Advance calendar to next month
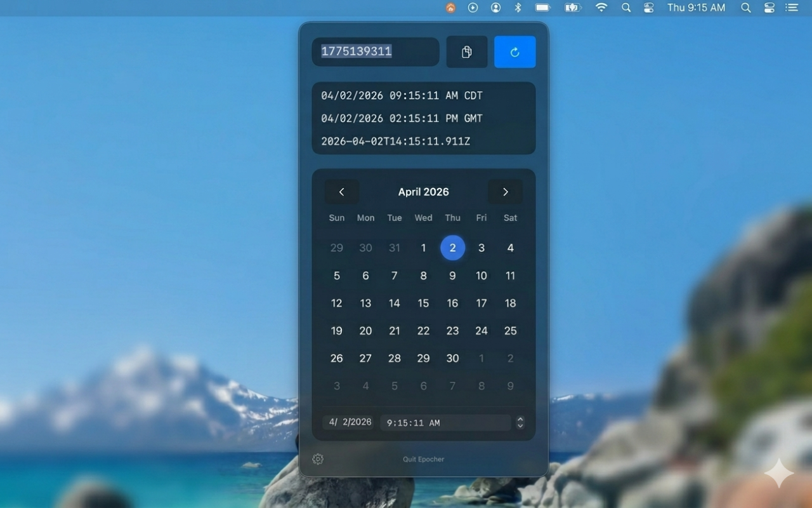 [506, 192]
